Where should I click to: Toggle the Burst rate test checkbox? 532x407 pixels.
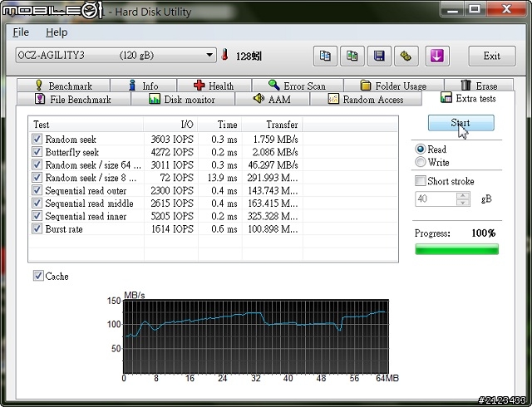click(x=37, y=229)
